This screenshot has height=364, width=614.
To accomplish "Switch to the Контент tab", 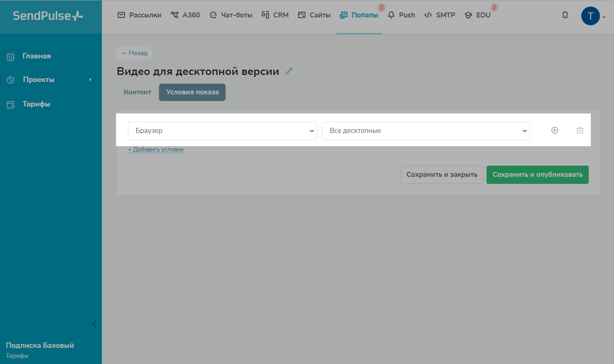I will coord(137,92).
